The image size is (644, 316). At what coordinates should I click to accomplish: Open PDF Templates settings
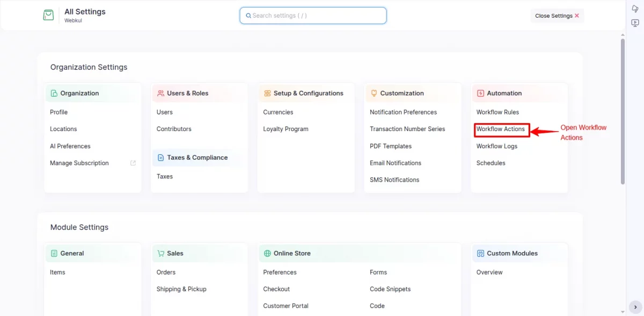click(391, 146)
